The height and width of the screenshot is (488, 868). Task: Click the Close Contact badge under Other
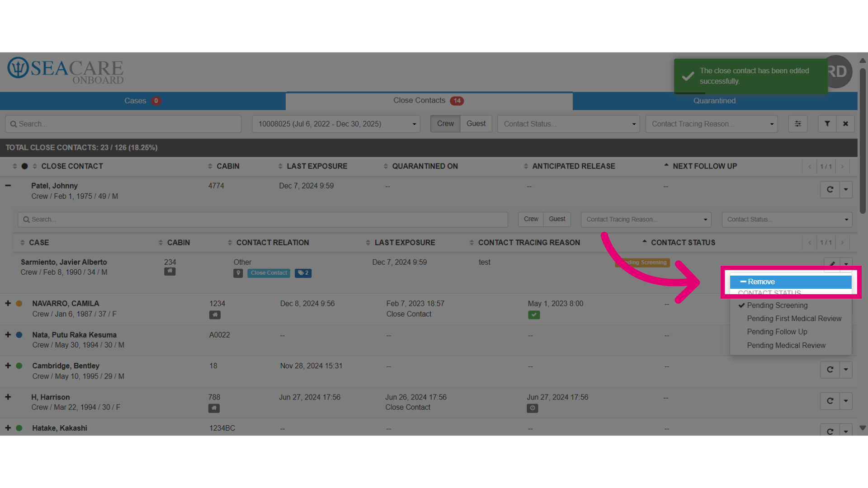click(269, 273)
